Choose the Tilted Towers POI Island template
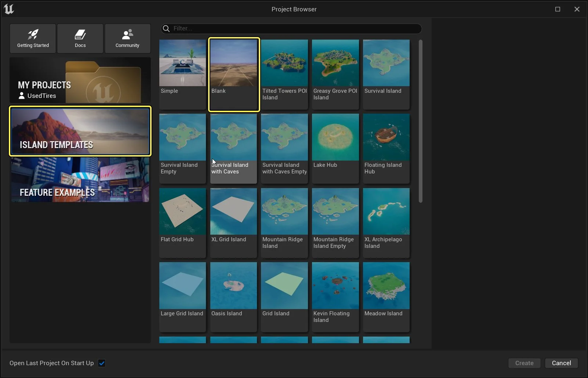The width and height of the screenshot is (588, 378). tap(284, 74)
